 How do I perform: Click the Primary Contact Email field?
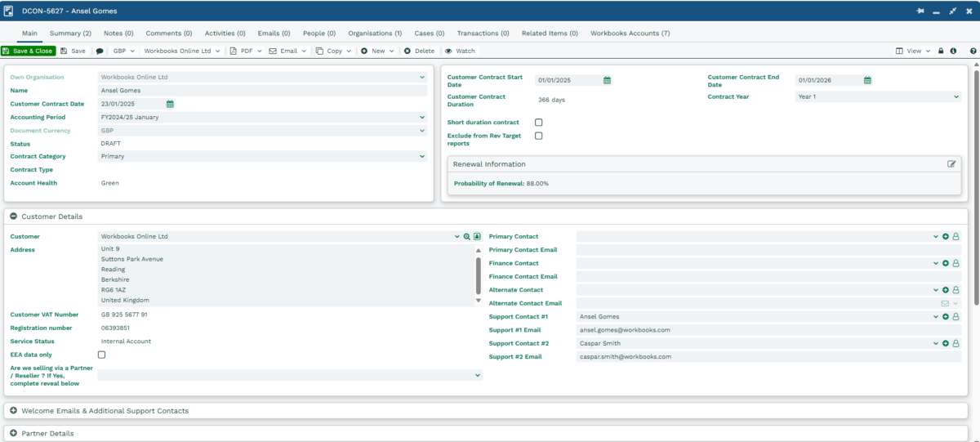(768, 250)
